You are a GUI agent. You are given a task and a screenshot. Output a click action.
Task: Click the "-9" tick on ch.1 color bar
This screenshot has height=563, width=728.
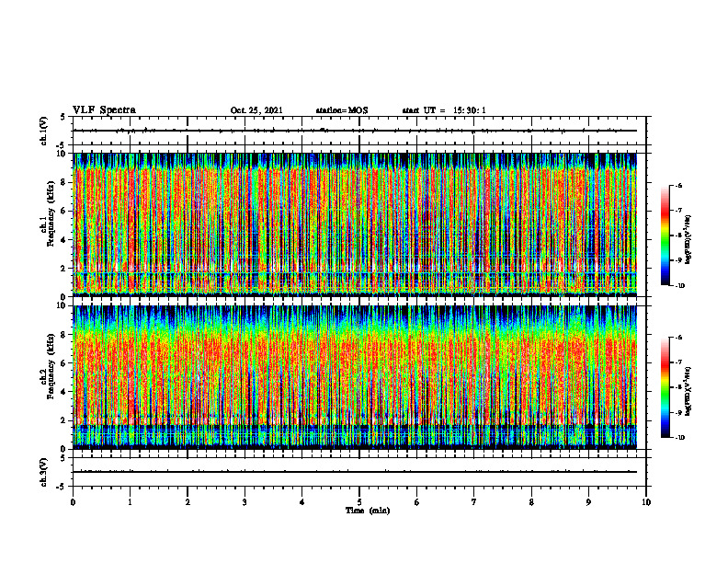coord(678,260)
